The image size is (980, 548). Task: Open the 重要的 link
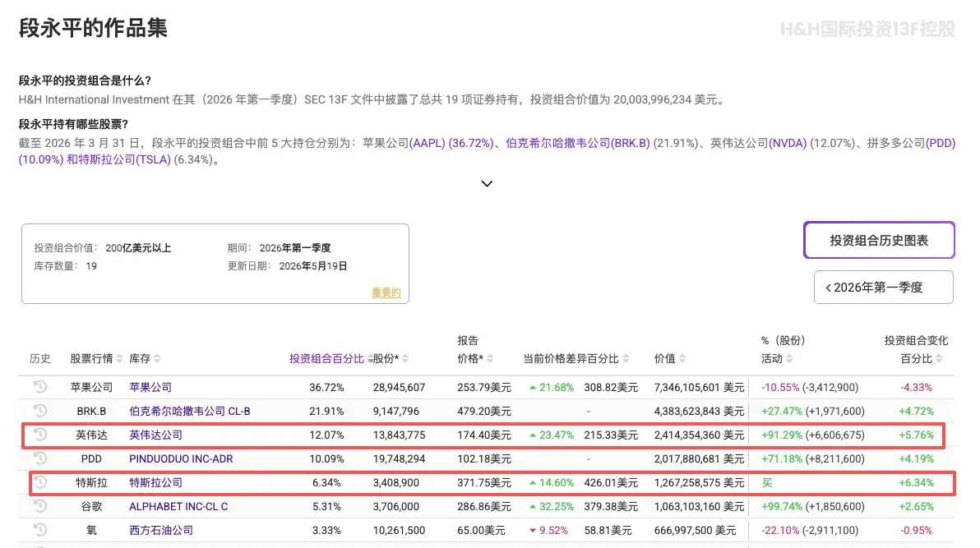pyautogui.click(x=386, y=292)
